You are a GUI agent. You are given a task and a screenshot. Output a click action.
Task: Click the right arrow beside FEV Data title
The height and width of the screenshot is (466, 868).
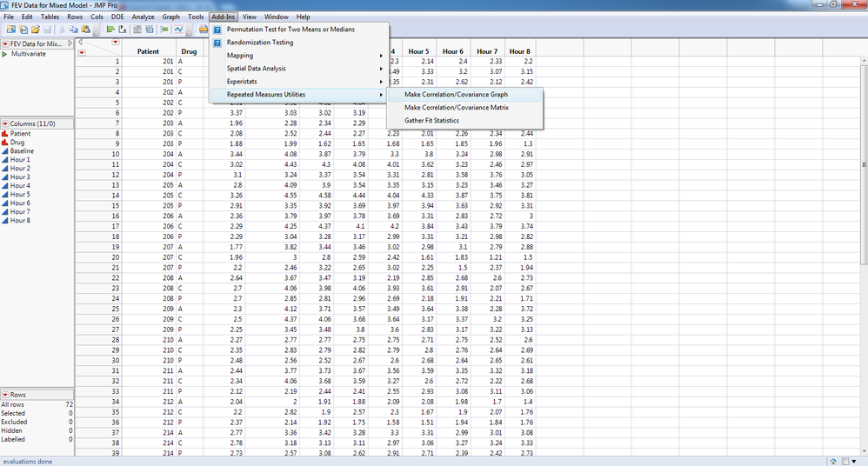pyautogui.click(x=70, y=43)
